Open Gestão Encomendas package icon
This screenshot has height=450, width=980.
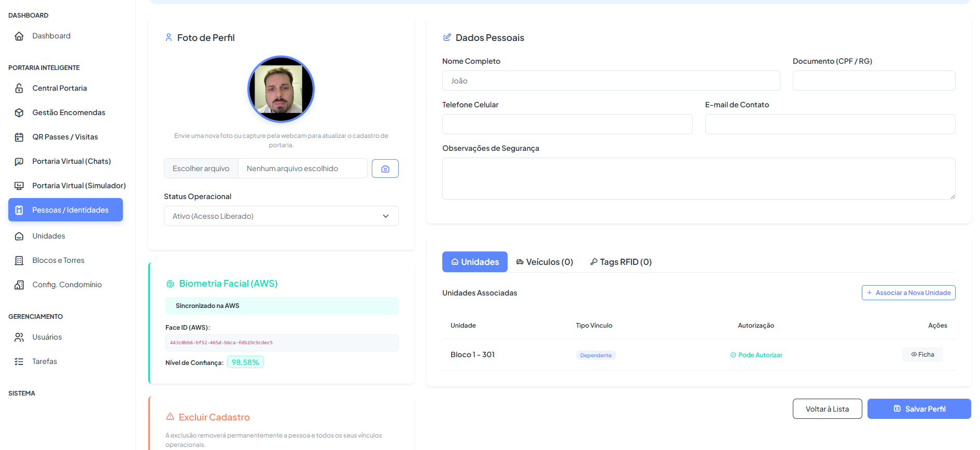coord(19,112)
